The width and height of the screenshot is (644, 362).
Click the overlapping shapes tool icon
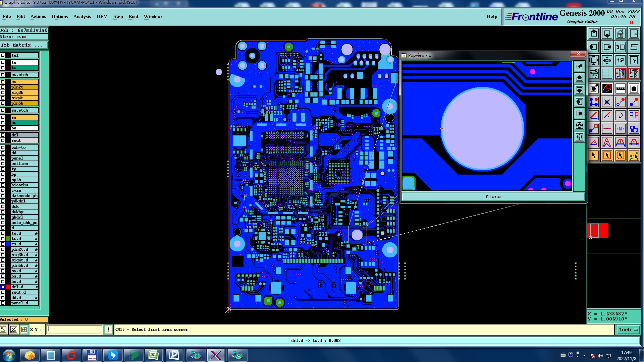634,129
